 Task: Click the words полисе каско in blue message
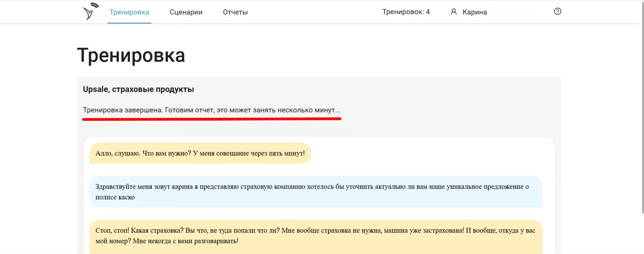pos(115,197)
